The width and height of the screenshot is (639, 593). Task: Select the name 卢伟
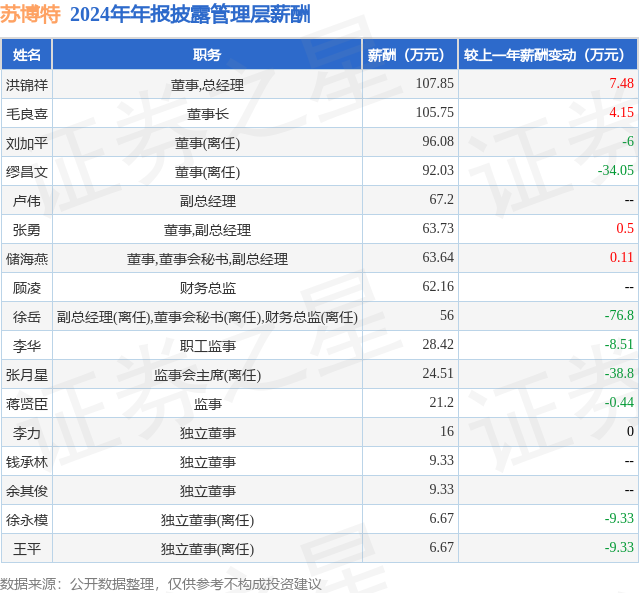coord(27,201)
